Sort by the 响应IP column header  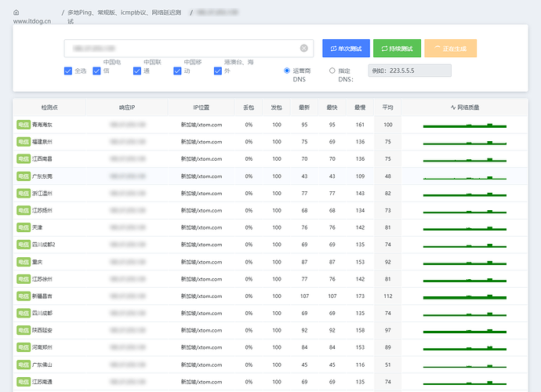127,107
